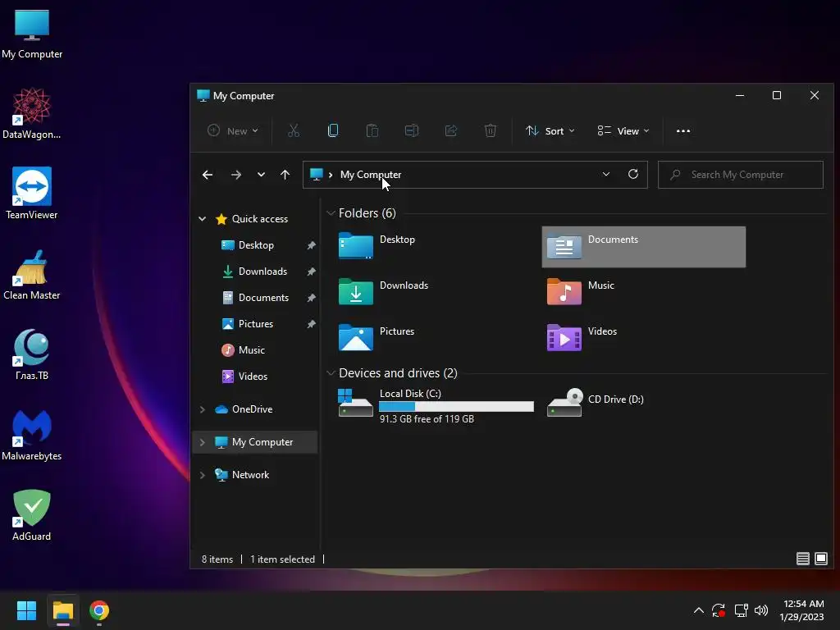Select Desktop in Quick access sidebar

coord(256,244)
